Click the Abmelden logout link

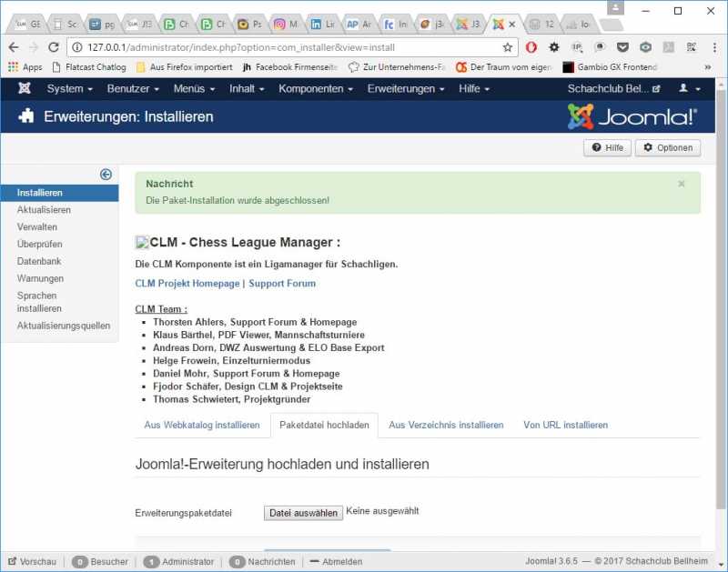coord(341,562)
